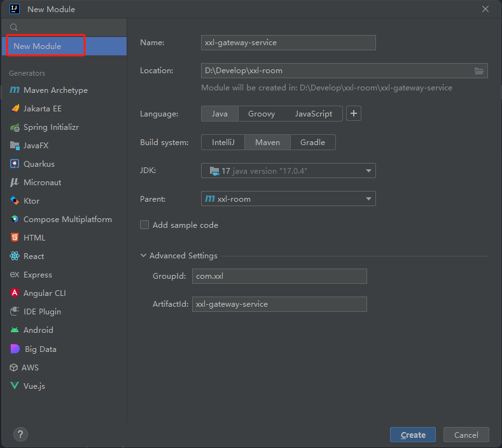
Task: Click the GroupId field
Action: coord(279,276)
